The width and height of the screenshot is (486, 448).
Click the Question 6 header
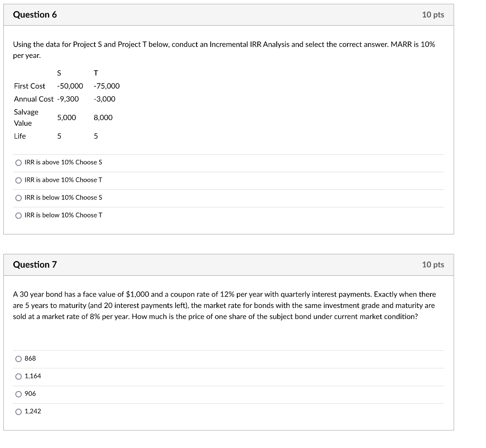point(35,14)
